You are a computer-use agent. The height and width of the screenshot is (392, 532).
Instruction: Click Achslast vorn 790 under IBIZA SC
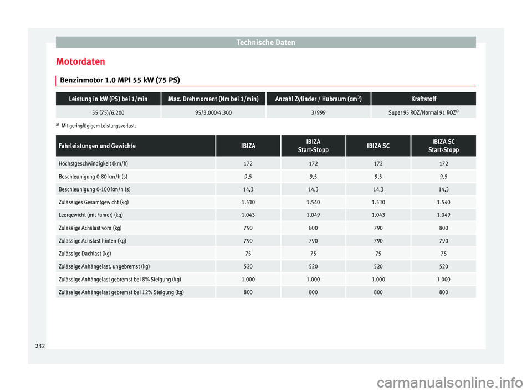378,228
